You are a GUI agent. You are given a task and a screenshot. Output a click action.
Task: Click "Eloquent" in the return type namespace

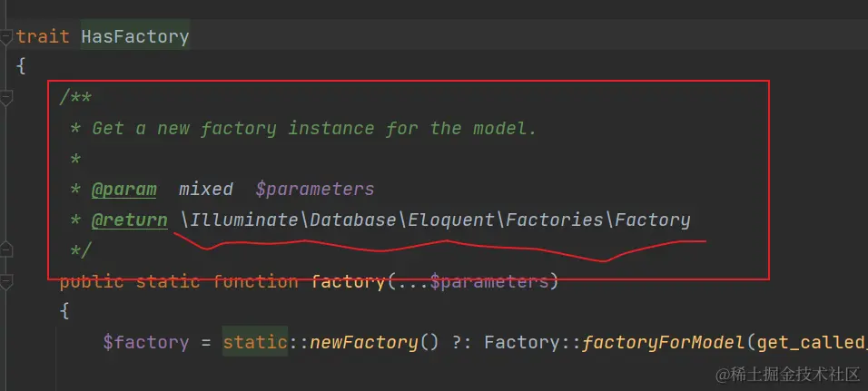pos(450,220)
